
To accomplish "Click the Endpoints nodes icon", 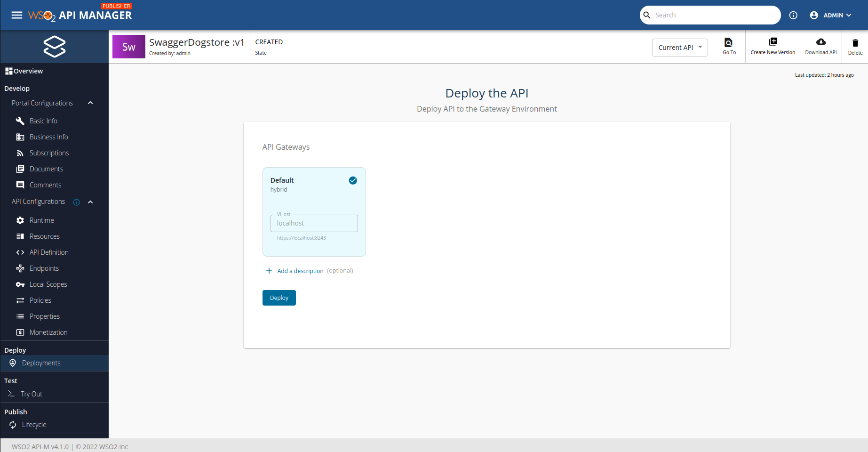I will [x=20, y=268].
